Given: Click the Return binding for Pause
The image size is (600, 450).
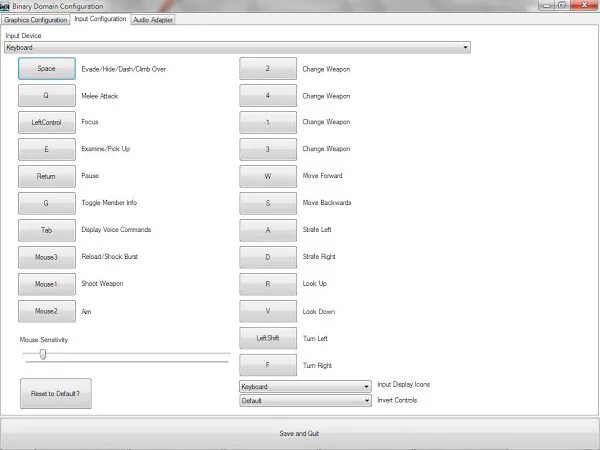Looking at the screenshot, I should point(47,176).
